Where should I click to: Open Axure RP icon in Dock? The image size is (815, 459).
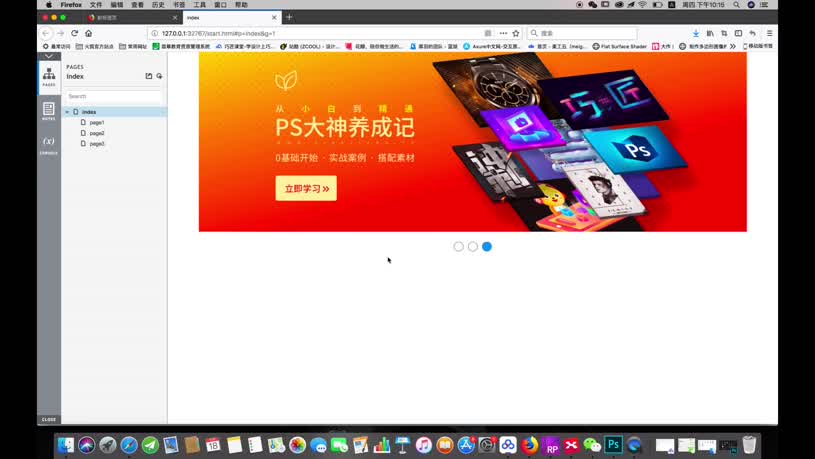point(551,445)
